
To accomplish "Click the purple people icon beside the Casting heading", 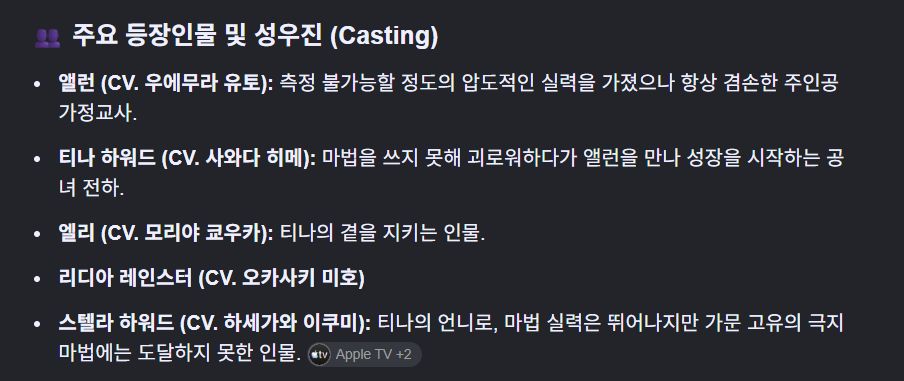I will pyautogui.click(x=47, y=38).
